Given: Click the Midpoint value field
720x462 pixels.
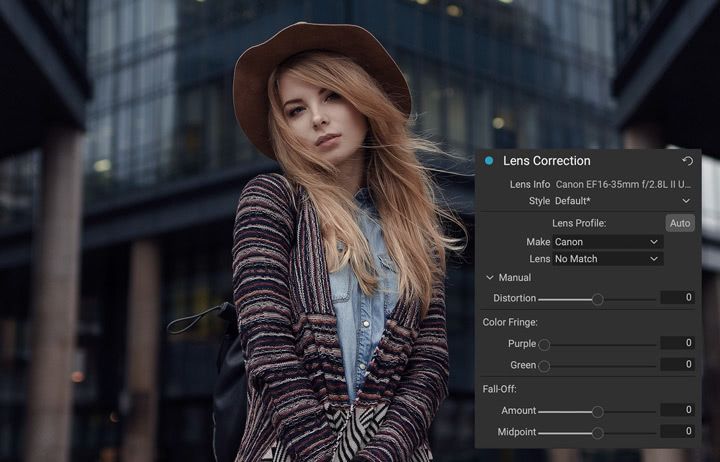Looking at the screenshot, I should [x=677, y=431].
